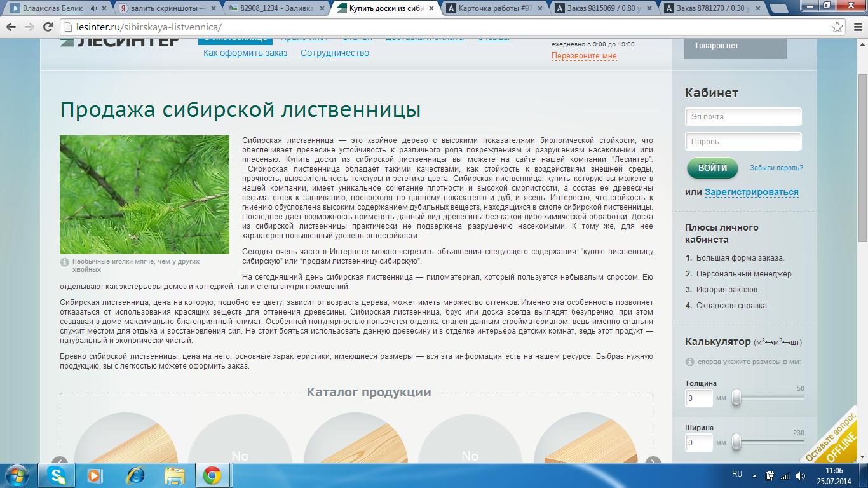
Task: Open the Сотрудничество link
Action: [x=335, y=53]
